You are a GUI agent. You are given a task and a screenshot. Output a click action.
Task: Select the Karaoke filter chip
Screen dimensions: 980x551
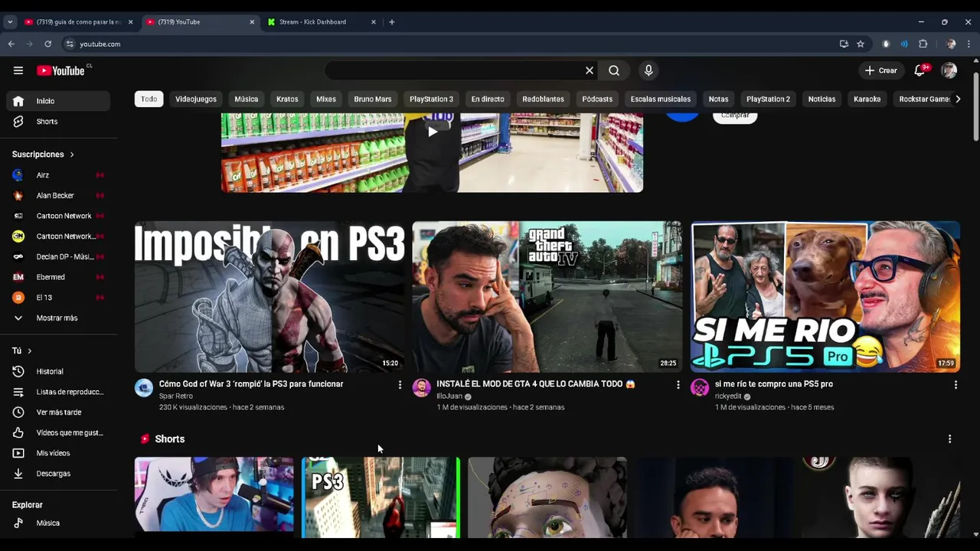[867, 99]
